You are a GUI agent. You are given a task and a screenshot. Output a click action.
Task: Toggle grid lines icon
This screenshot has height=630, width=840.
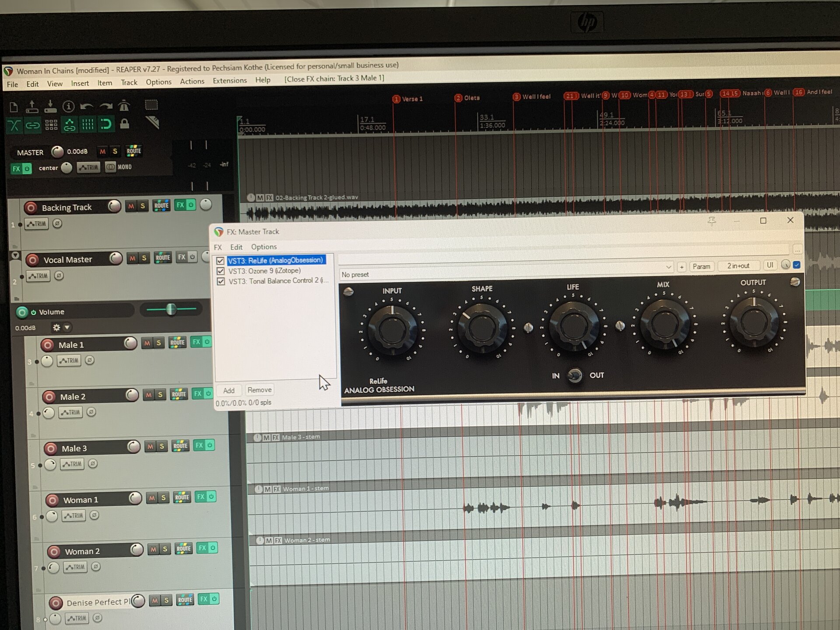[x=88, y=125]
